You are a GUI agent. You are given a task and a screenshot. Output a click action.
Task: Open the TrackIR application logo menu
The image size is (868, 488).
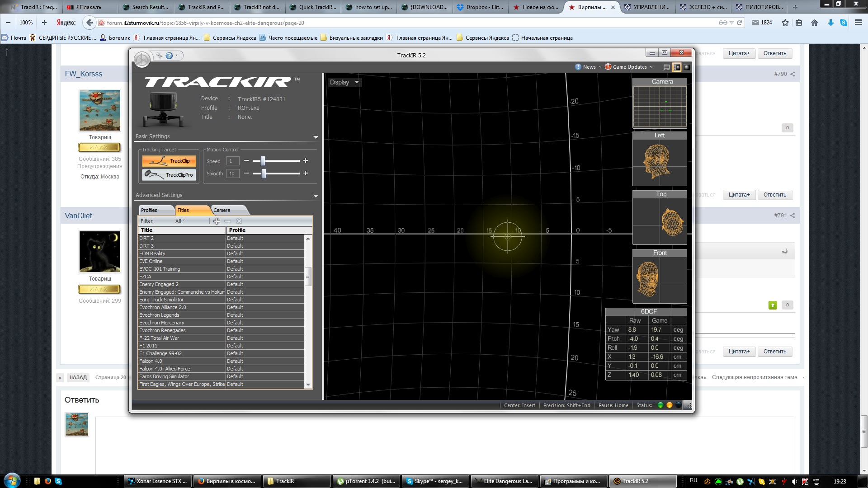tap(142, 60)
